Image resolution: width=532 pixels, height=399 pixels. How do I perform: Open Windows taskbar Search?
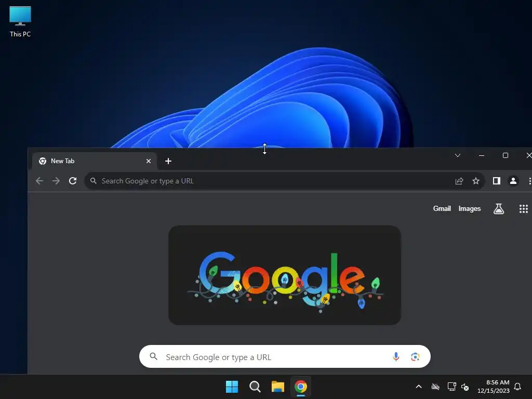pos(255,387)
